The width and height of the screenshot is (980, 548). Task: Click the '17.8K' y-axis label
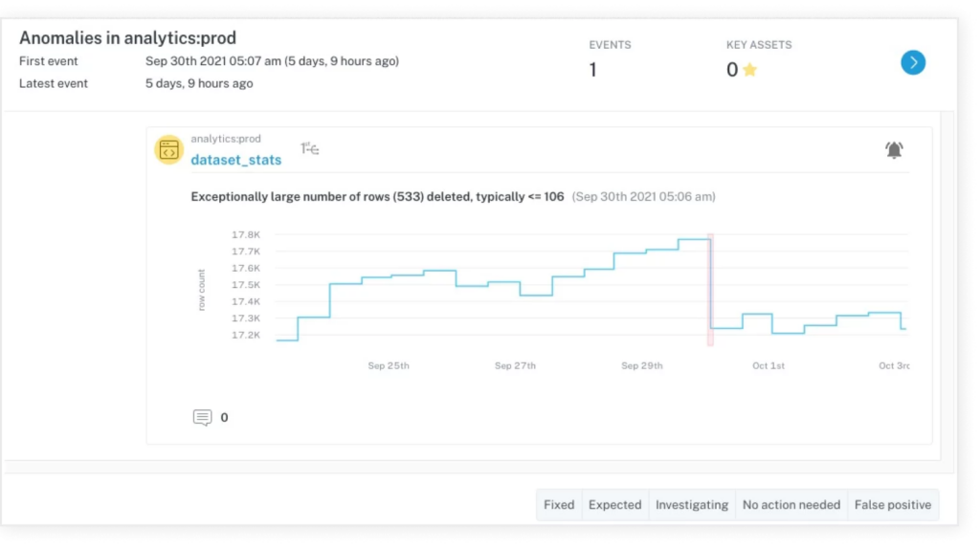(x=246, y=235)
